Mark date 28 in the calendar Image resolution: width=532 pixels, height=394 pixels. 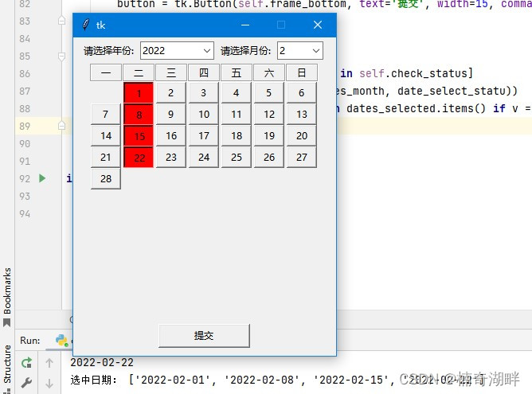(106, 179)
